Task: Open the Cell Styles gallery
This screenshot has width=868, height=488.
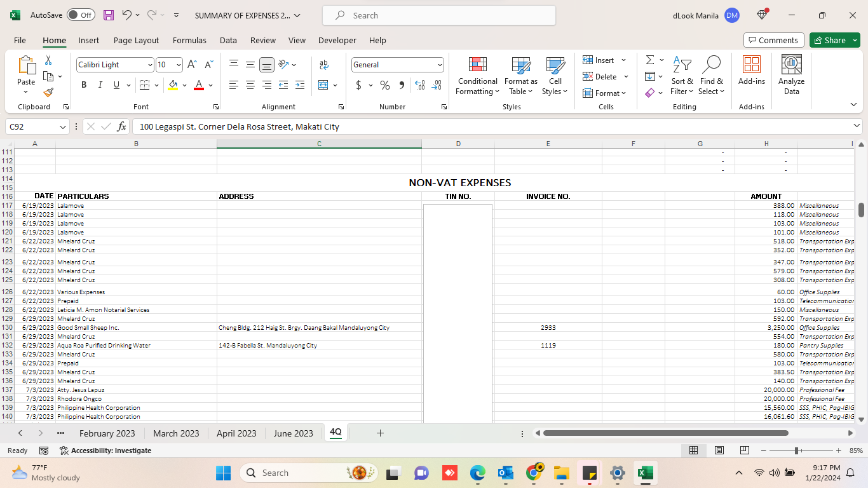Action: pos(555,76)
